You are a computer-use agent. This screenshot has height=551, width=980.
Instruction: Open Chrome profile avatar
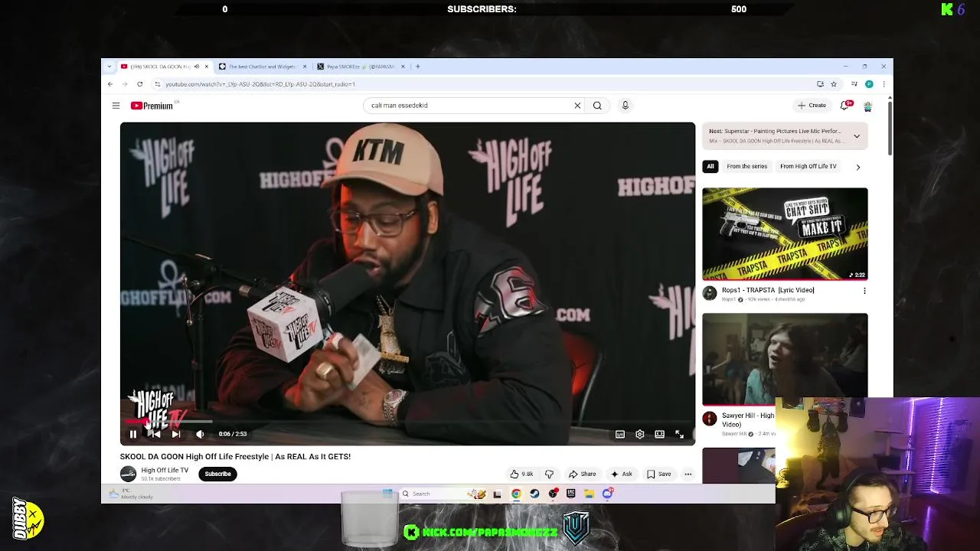[x=869, y=84]
